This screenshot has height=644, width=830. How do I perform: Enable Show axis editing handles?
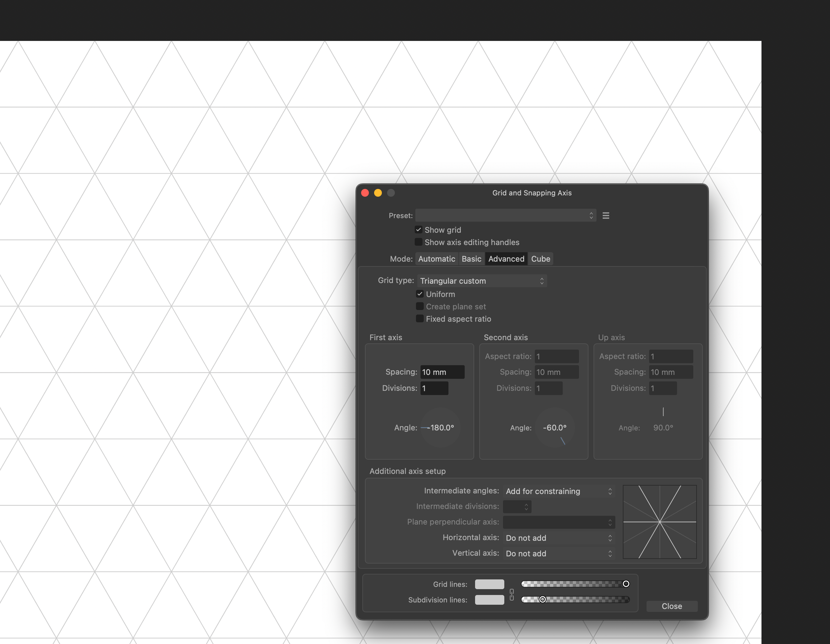419,242
